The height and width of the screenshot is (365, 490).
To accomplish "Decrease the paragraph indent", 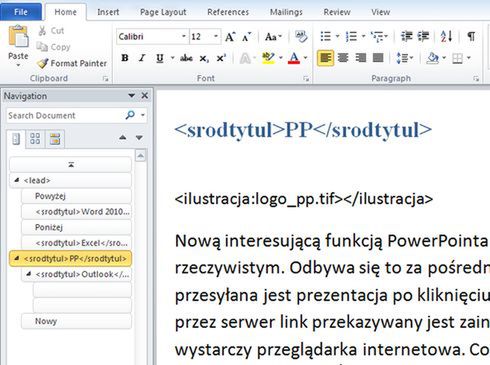I will click(407, 36).
